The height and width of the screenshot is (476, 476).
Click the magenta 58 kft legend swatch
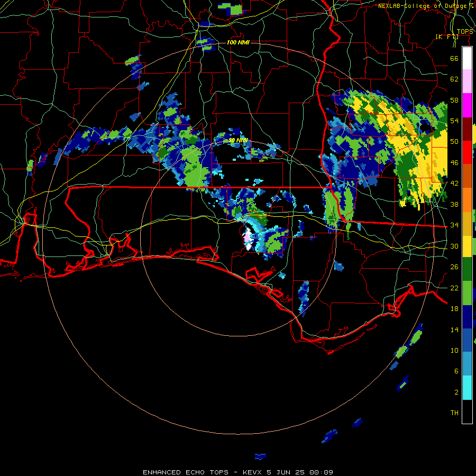click(467, 105)
